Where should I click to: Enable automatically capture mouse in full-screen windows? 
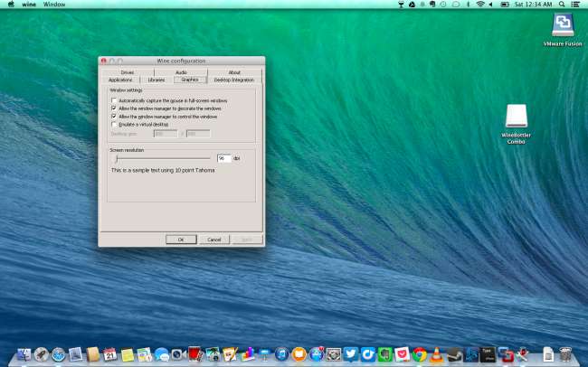114,100
